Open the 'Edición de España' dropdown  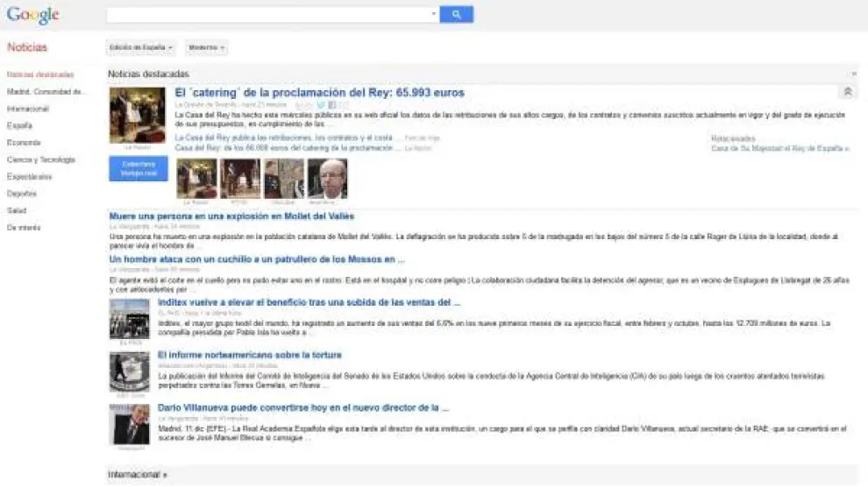(141, 47)
